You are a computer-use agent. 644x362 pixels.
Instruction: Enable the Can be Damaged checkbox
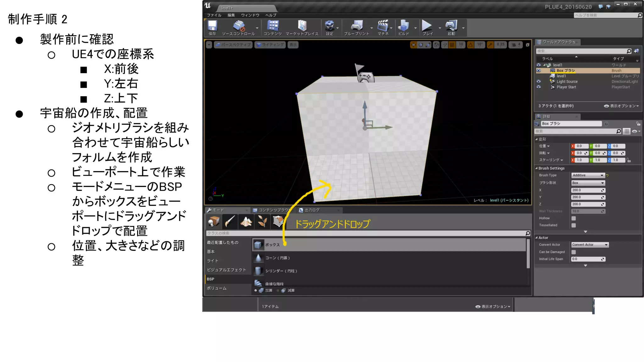574,252
